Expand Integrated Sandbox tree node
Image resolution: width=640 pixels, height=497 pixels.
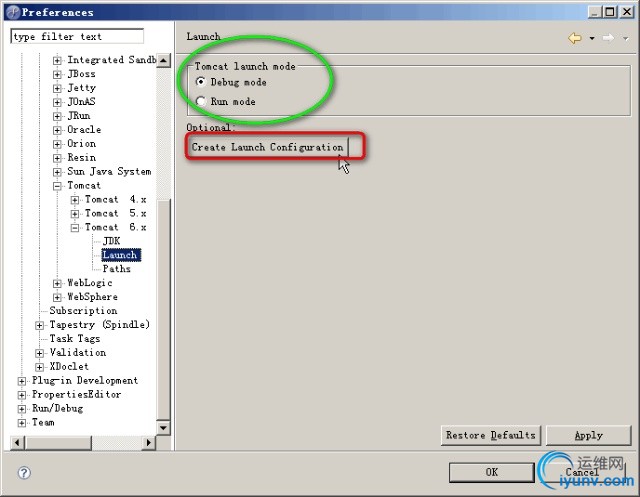57,60
